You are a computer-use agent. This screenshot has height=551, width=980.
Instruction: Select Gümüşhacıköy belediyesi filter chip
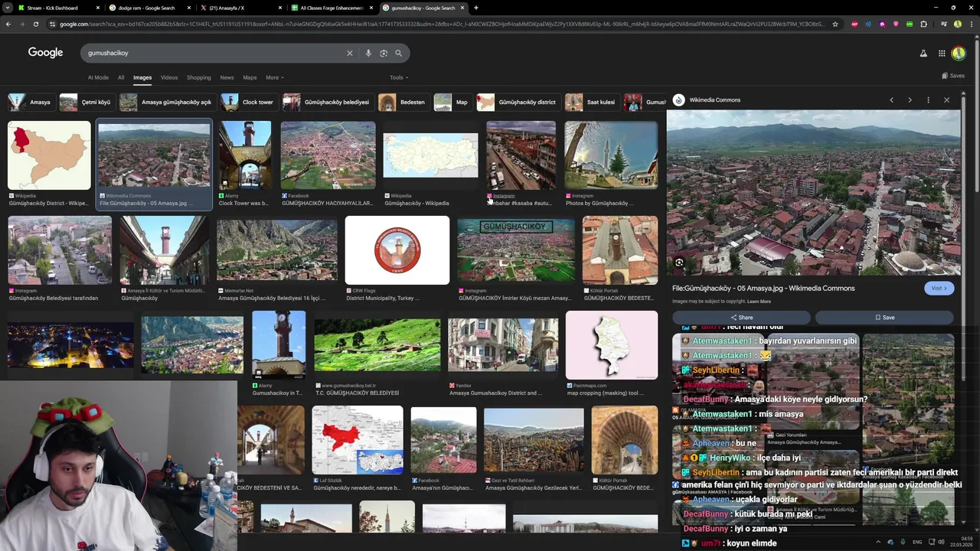(327, 103)
